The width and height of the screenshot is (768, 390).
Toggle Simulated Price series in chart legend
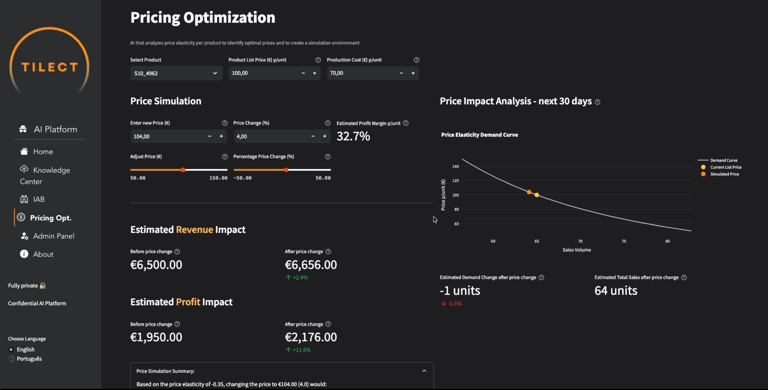tap(720, 174)
